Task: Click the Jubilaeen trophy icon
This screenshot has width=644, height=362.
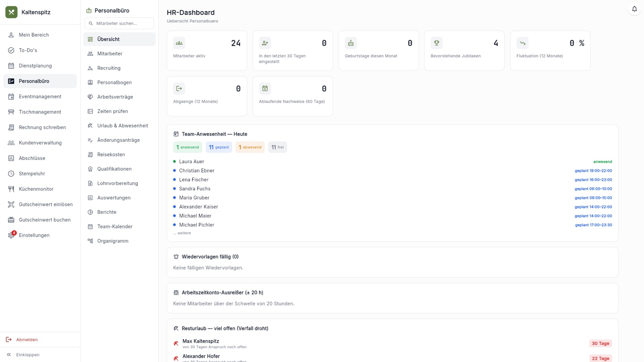Action: tap(436, 43)
